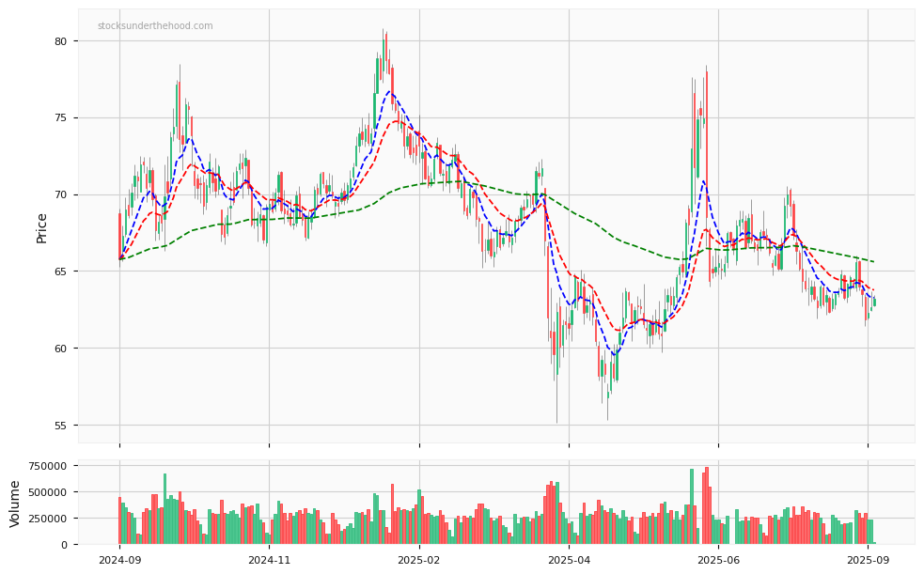This screenshot has height=574, width=924.
Task: Click the 2025-02 date label
Action: (419, 561)
